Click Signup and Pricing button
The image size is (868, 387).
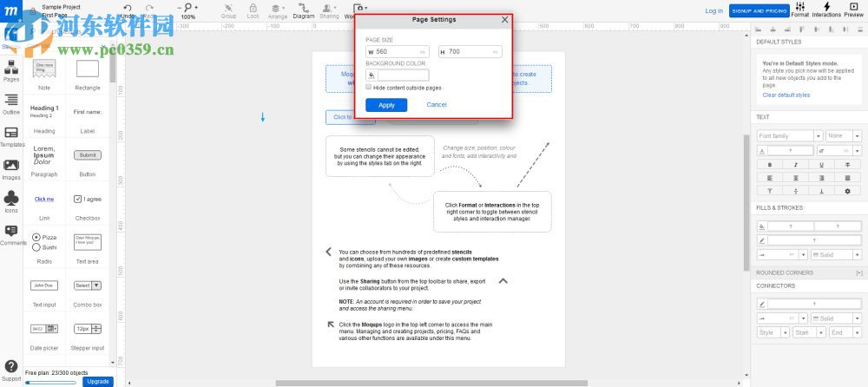click(759, 11)
